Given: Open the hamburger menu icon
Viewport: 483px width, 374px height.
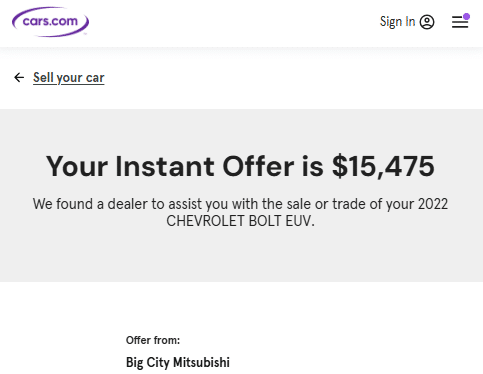Looking at the screenshot, I should pyautogui.click(x=460, y=22).
